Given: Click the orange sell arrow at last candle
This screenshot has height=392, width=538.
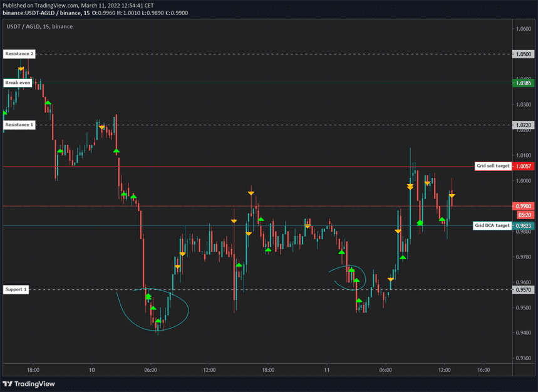Looking at the screenshot, I should pos(452,196).
